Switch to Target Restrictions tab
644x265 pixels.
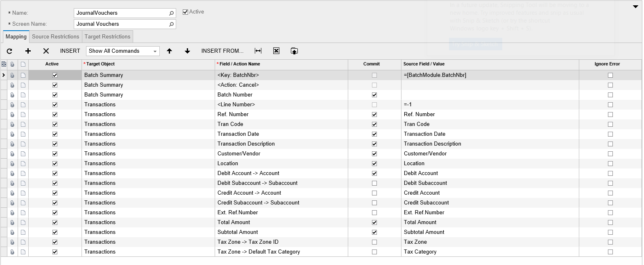(107, 37)
